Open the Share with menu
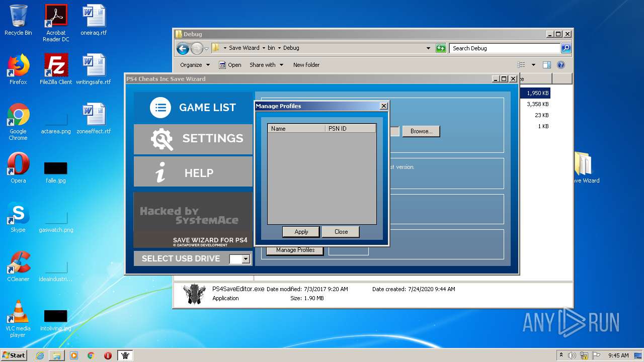Screen dimensions: 644x362 [x=266, y=65]
